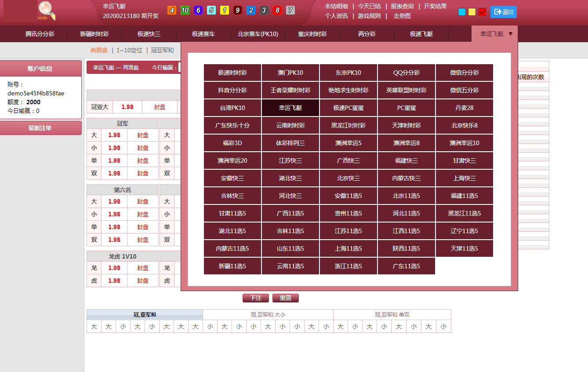Viewport: 588px width, 372px height.
Task: Choose PC蛋蛋 from the game list
Action: [407, 108]
